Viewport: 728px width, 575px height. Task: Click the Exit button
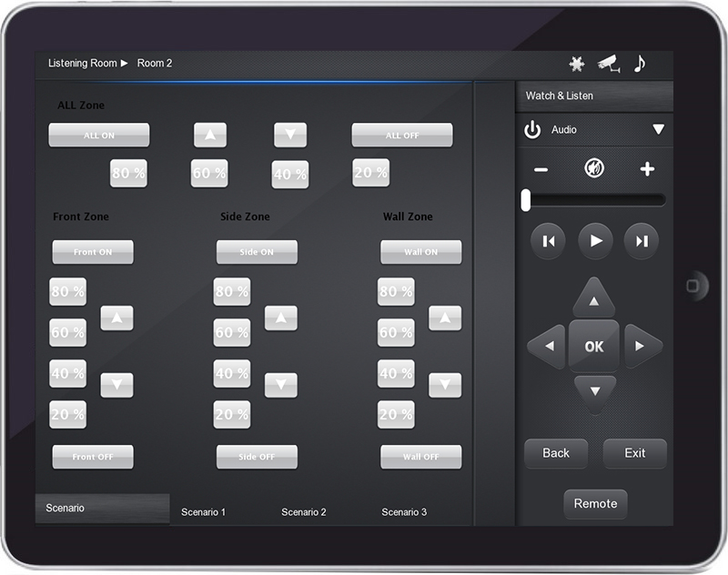coord(635,453)
